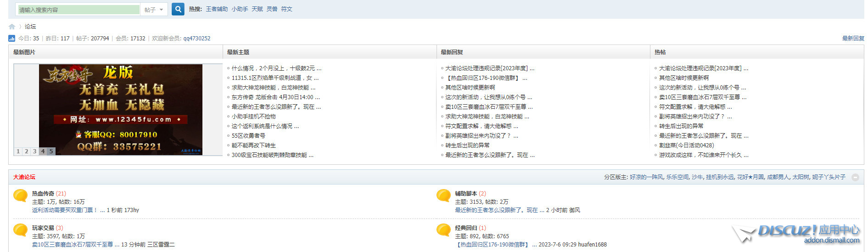Open thread 300级宝石技能破荆棘勋章技能

[273, 155]
